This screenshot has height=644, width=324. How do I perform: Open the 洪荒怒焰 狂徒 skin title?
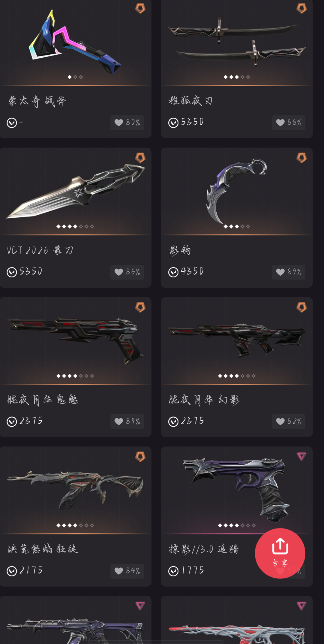[x=43, y=549]
